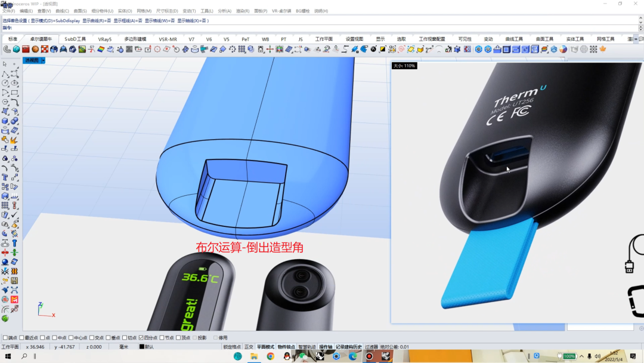Click the red-white checkered box toolbar icon
Image resolution: width=644 pixels, height=363 pixels.
(45, 49)
